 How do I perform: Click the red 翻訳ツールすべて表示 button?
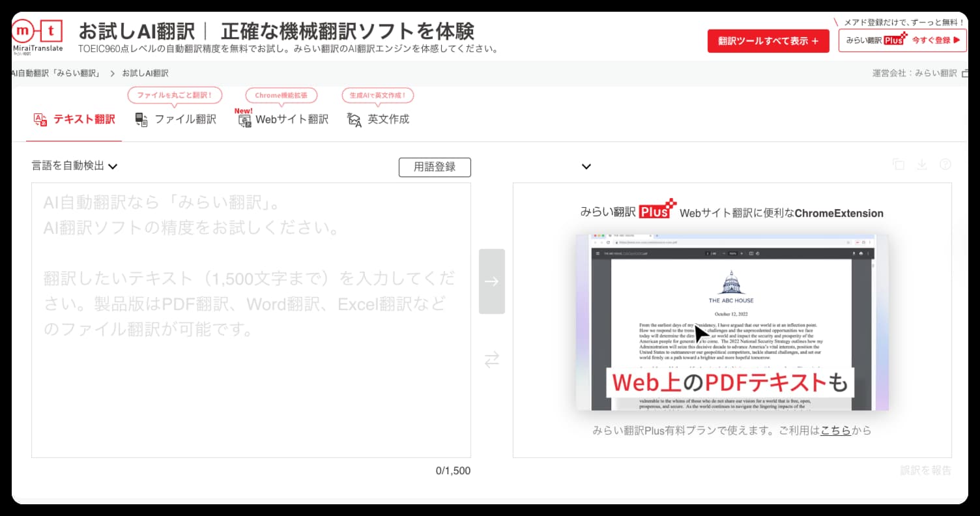coord(768,40)
